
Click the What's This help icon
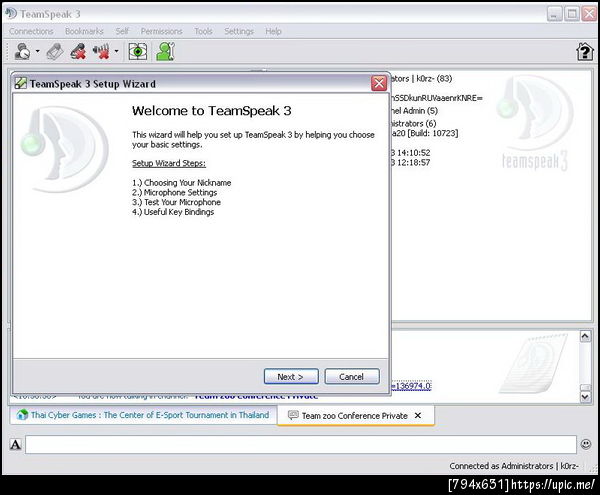[584, 52]
